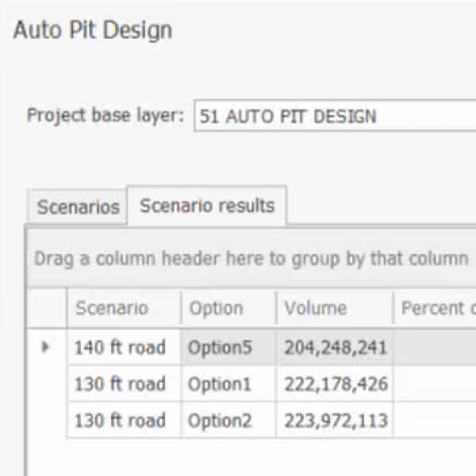The height and width of the screenshot is (476, 476).
Task: Select the 140 ft road scenario cell
Action: click(x=124, y=347)
